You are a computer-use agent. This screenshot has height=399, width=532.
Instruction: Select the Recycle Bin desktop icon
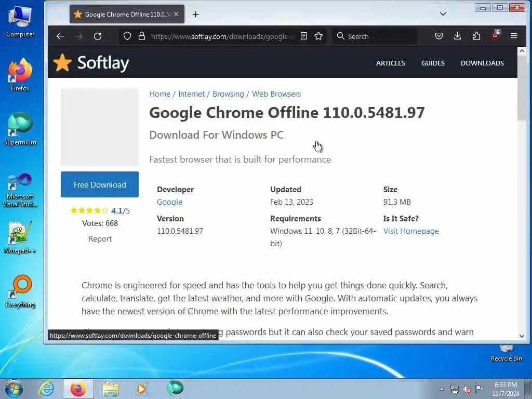pos(506,353)
